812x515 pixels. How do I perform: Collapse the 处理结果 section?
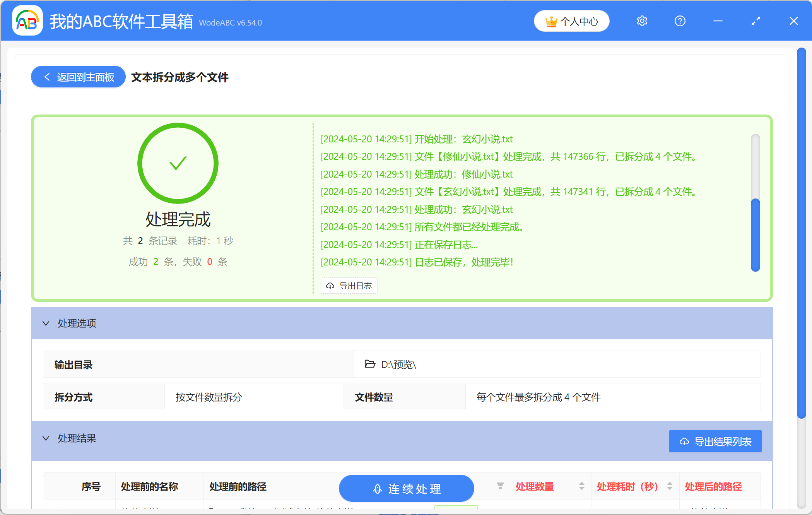tap(46, 438)
